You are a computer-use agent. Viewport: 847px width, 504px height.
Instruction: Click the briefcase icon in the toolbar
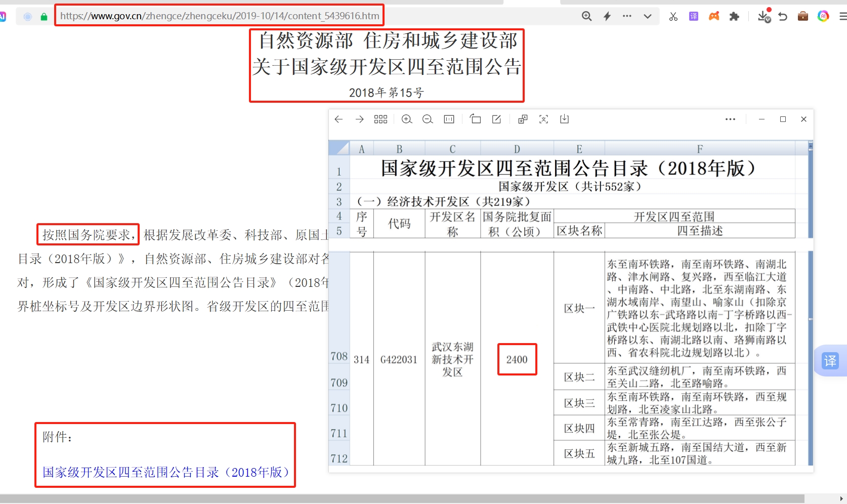click(x=802, y=16)
